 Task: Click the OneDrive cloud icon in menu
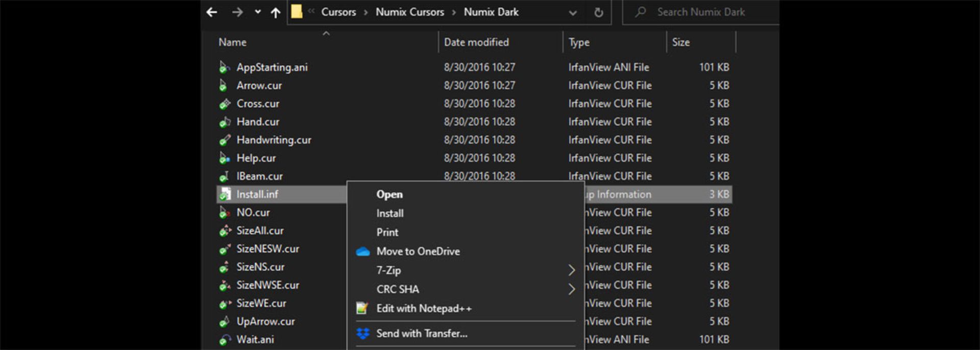(x=363, y=252)
